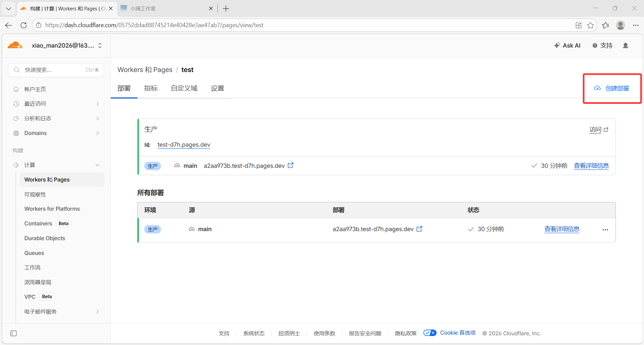Click the globe icon beside Domains
The height and width of the screenshot is (345, 644).
(16, 133)
